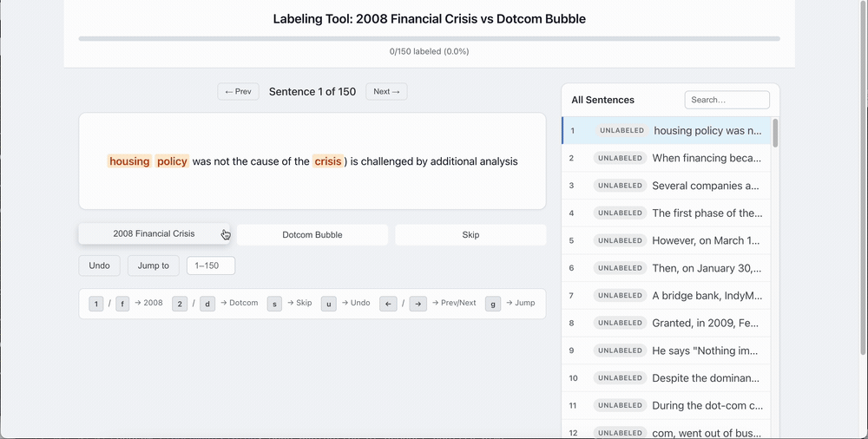This screenshot has height=439, width=868.
Task: Click the labeling progress bar
Action: point(429,39)
